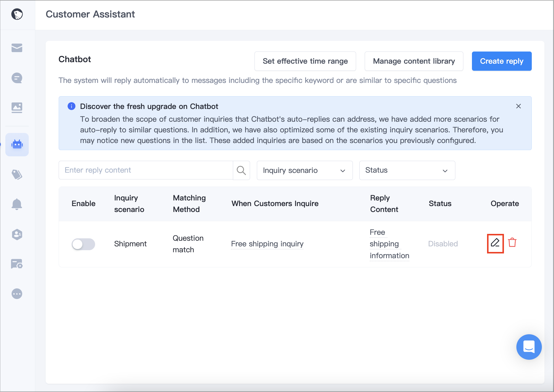The height and width of the screenshot is (392, 554).
Task: Click the Disabled status text
Action: (443, 244)
